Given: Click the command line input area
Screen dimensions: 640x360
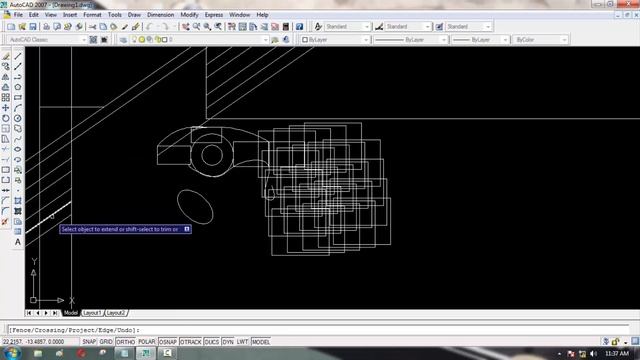Looking at the screenshot, I should click(318, 330).
